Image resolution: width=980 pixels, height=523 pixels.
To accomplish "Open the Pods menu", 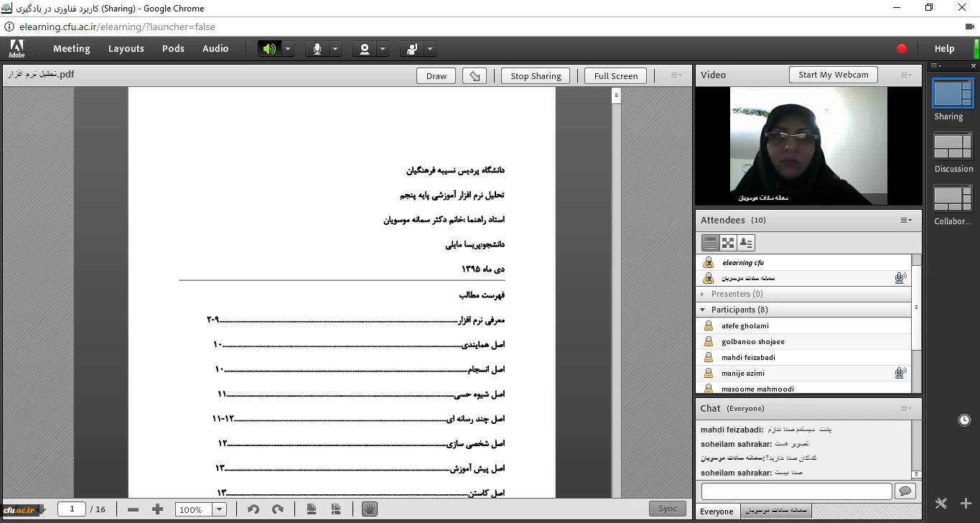I will pos(173,49).
